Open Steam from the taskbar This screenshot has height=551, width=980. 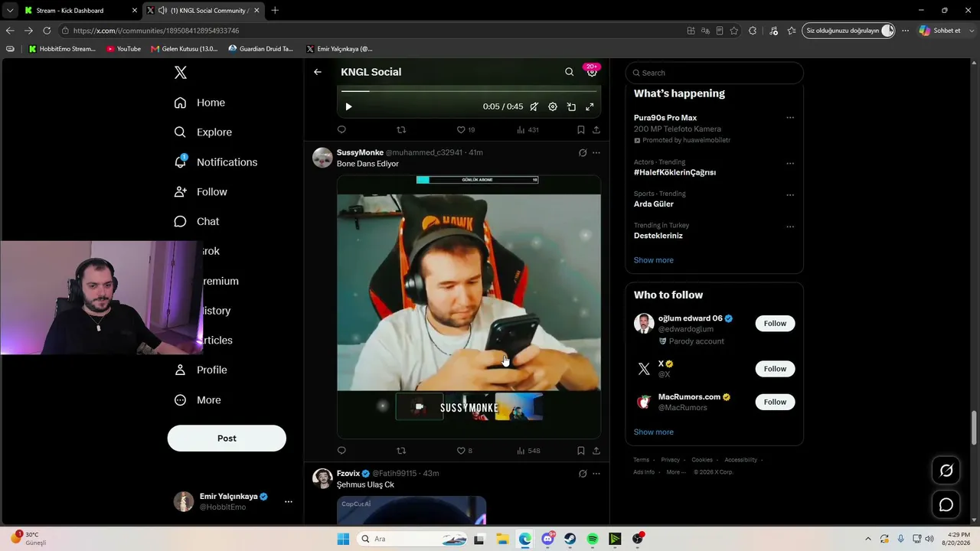click(x=570, y=539)
